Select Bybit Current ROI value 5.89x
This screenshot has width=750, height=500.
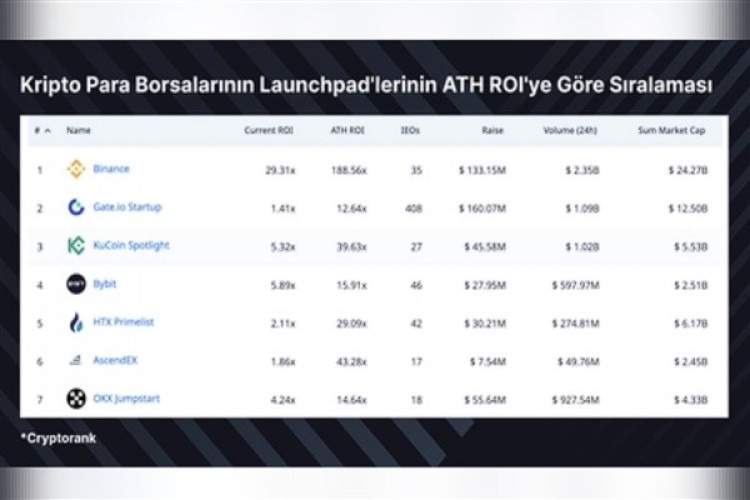click(x=283, y=286)
